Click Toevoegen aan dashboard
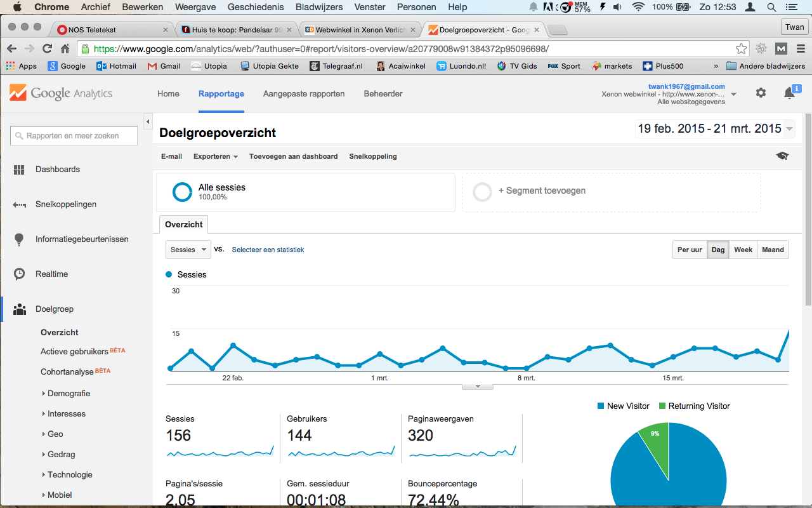 (293, 156)
